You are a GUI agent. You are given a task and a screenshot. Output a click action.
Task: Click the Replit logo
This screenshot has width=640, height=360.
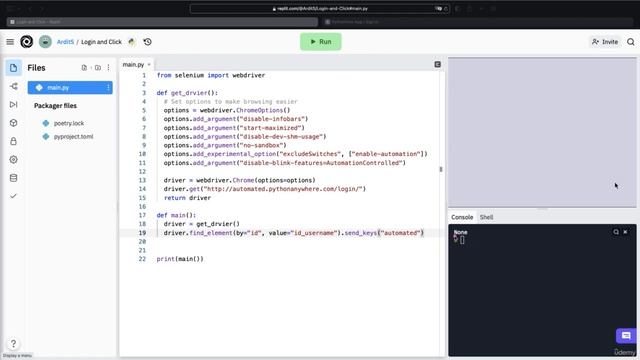pos(27,42)
